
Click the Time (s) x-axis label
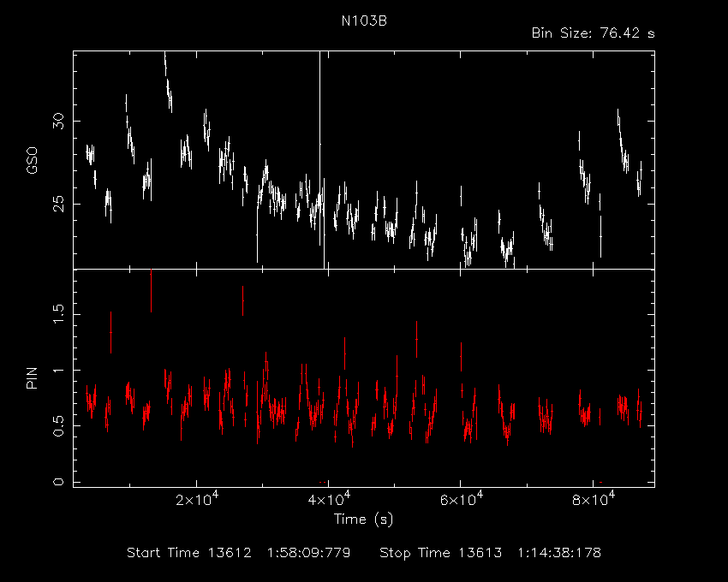363,519
